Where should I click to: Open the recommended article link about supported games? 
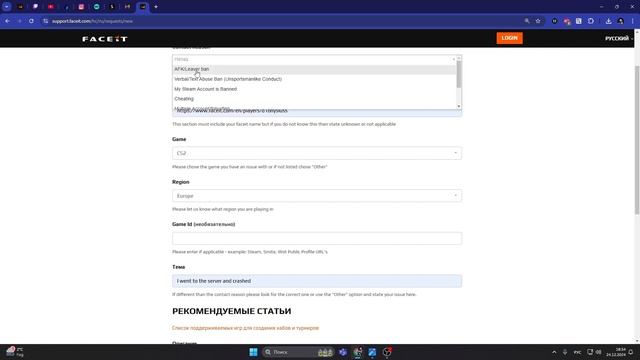click(x=245, y=328)
